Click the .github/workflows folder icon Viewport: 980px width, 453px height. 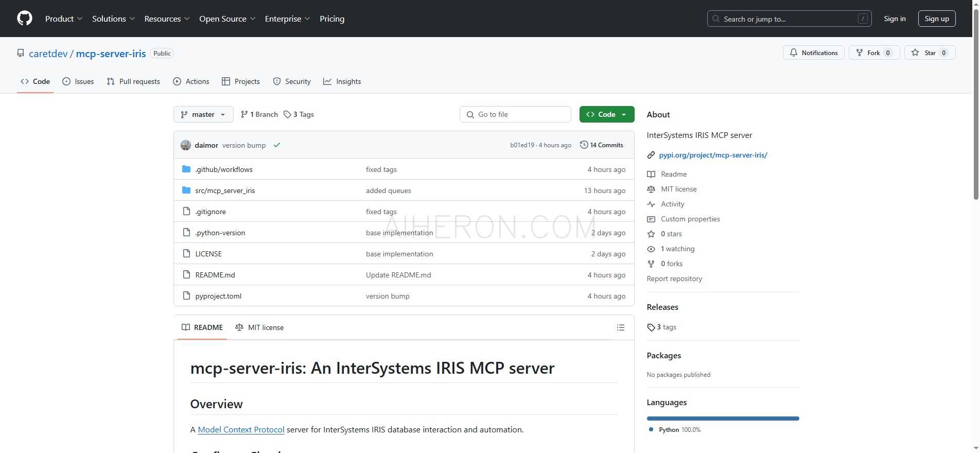(186, 169)
